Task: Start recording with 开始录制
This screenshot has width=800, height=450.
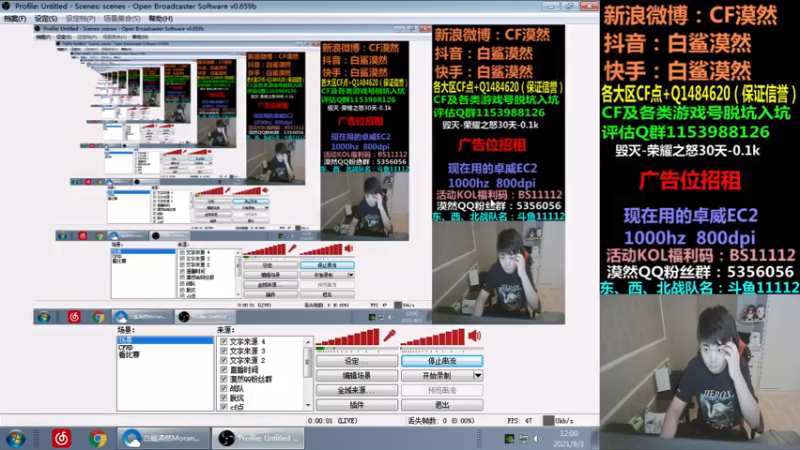Action: 437,376
